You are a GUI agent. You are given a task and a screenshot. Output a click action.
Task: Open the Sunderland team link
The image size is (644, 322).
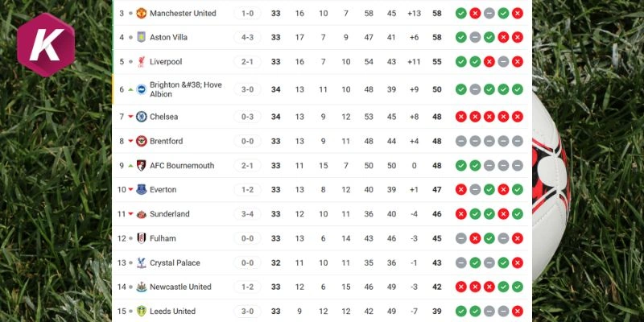[170, 214]
